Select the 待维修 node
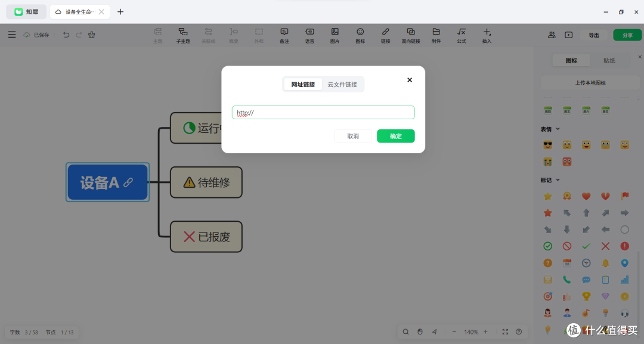The height and width of the screenshot is (344, 644). click(x=206, y=182)
